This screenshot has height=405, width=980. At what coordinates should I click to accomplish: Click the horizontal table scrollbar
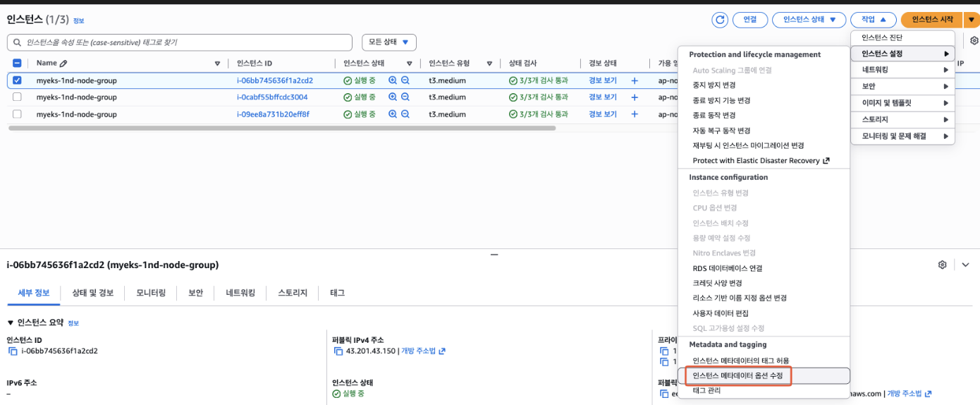pyautogui.click(x=282, y=128)
